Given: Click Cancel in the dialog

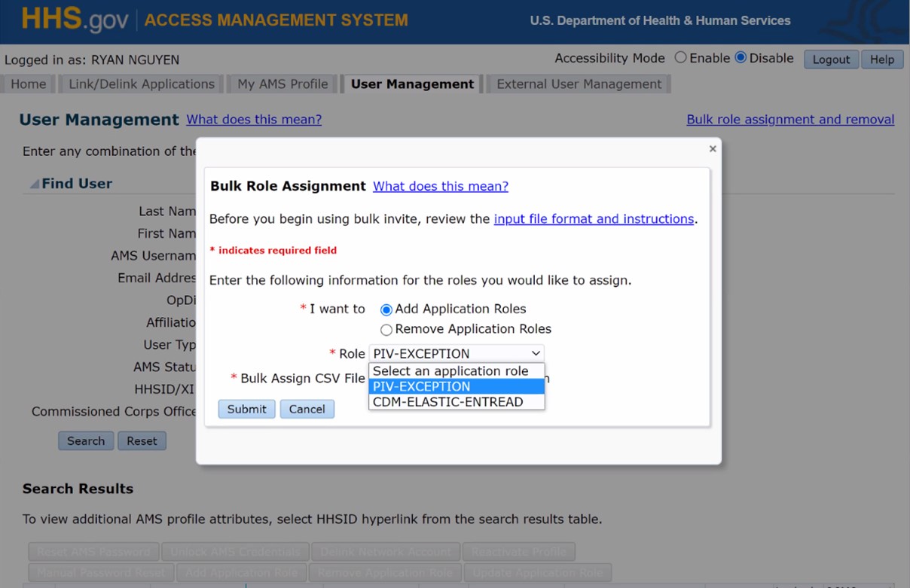Looking at the screenshot, I should [307, 409].
